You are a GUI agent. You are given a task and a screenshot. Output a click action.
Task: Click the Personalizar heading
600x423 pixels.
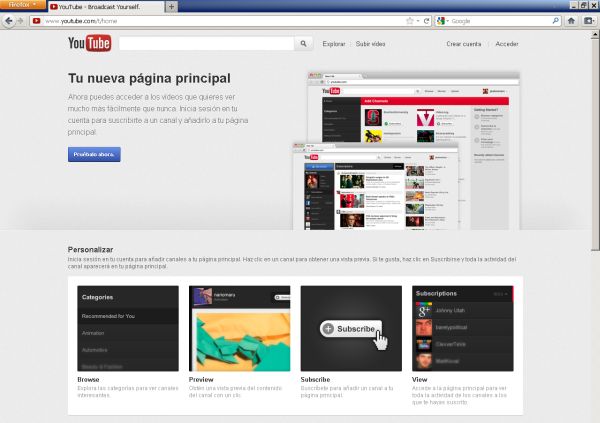coord(90,250)
